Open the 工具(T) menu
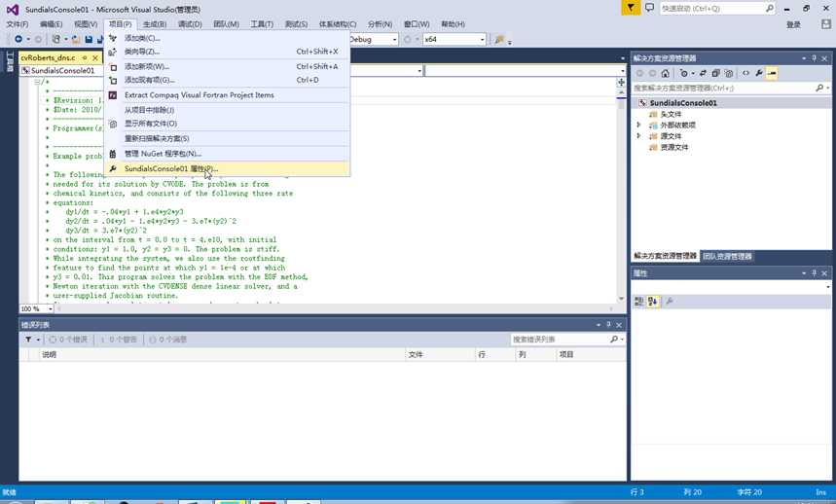 point(262,24)
